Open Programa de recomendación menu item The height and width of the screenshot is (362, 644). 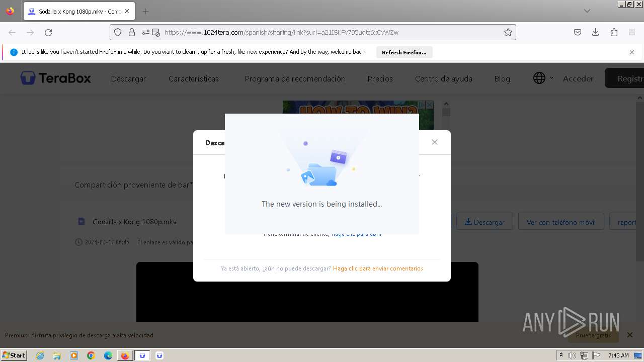coord(295,79)
